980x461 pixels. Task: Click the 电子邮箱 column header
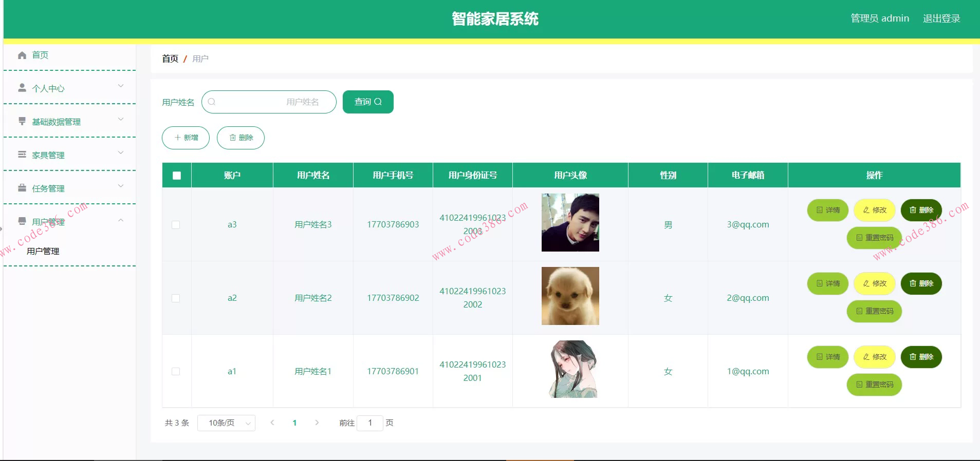748,175
